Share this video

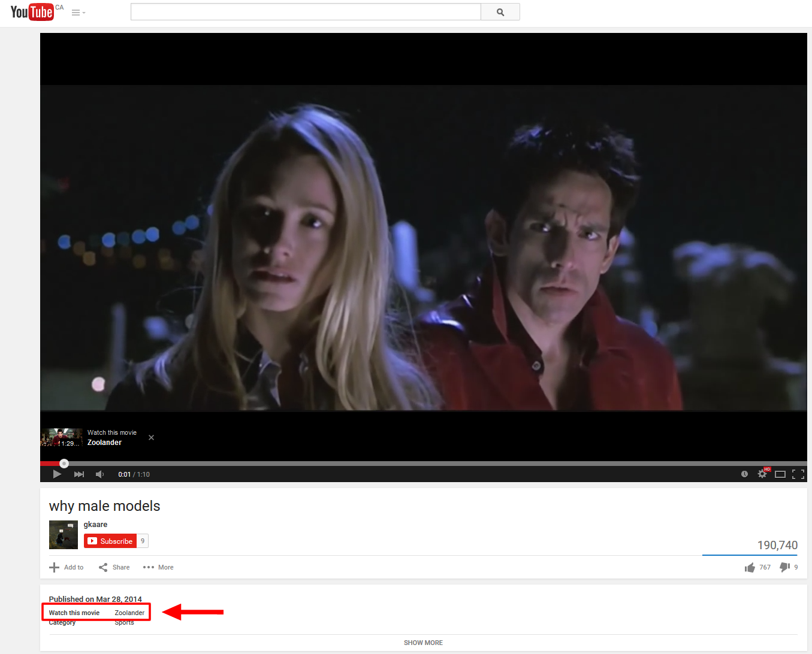point(114,568)
